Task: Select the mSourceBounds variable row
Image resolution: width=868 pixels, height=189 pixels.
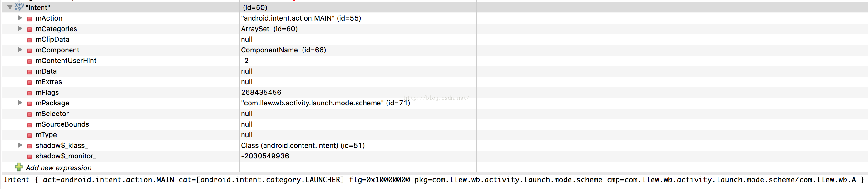Action: click(62, 124)
